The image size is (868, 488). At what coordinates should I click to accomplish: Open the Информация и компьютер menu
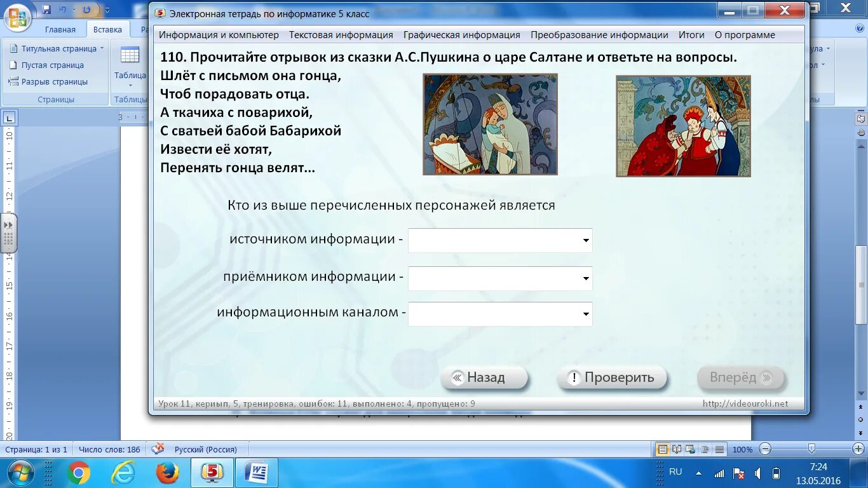pos(219,35)
